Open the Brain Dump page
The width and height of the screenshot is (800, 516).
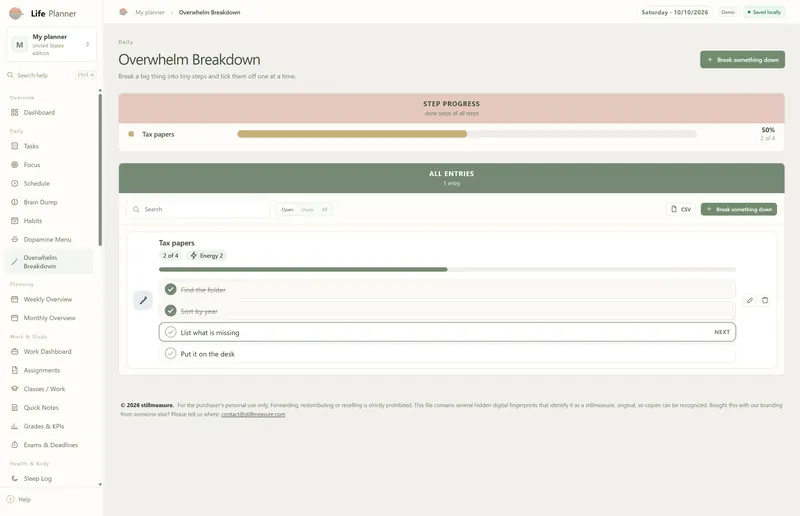[x=40, y=202]
